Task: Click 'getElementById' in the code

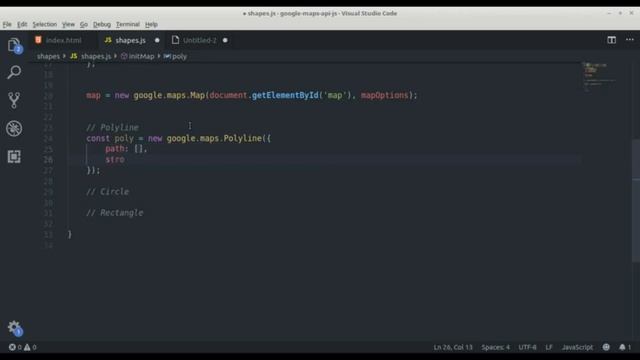Action: pyautogui.click(x=285, y=96)
